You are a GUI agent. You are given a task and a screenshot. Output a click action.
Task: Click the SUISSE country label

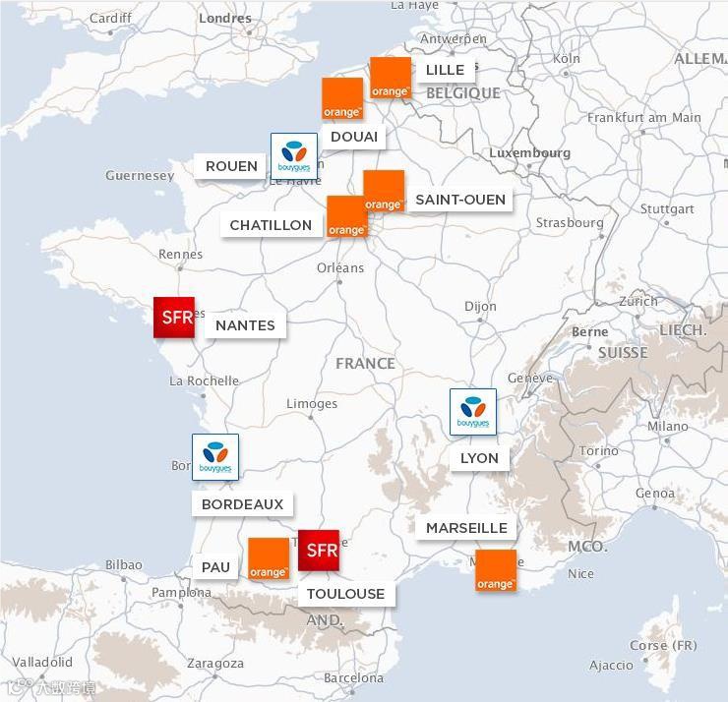click(623, 353)
